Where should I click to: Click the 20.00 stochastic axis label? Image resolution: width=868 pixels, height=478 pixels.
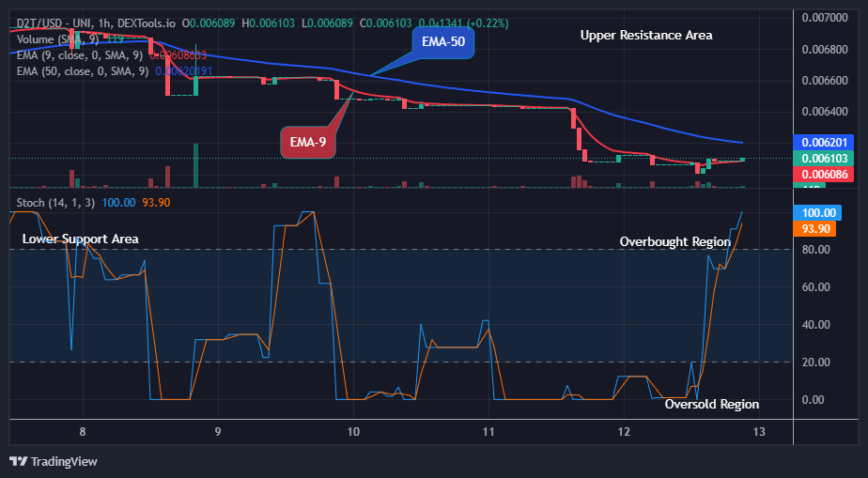click(x=815, y=362)
